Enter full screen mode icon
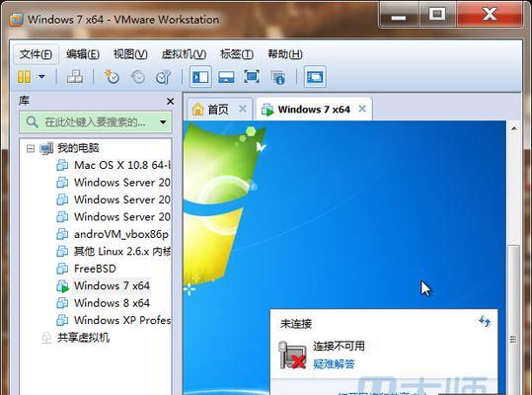532x395 pixels. (x=252, y=77)
